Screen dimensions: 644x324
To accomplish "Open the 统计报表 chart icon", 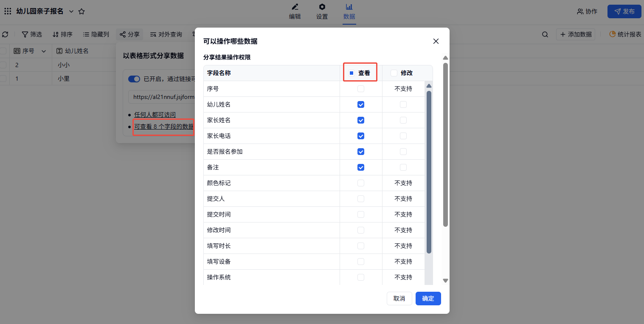I will coord(612,34).
